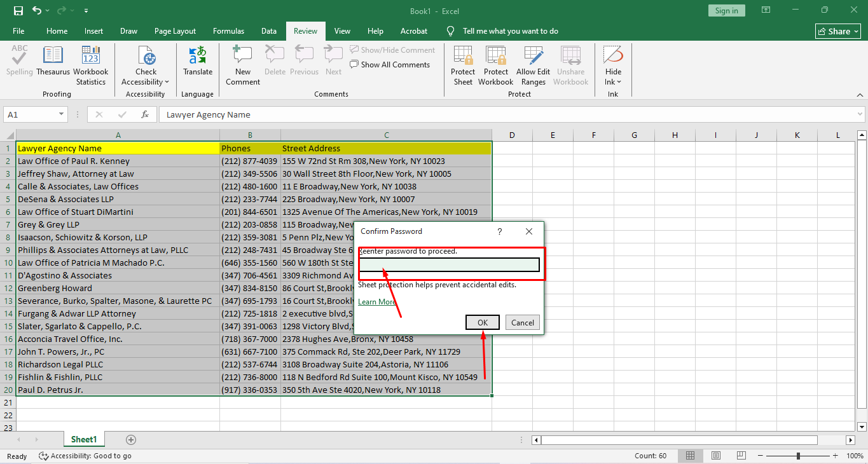Switch to Page Layout view in status bar
The image size is (868, 464).
click(715, 456)
